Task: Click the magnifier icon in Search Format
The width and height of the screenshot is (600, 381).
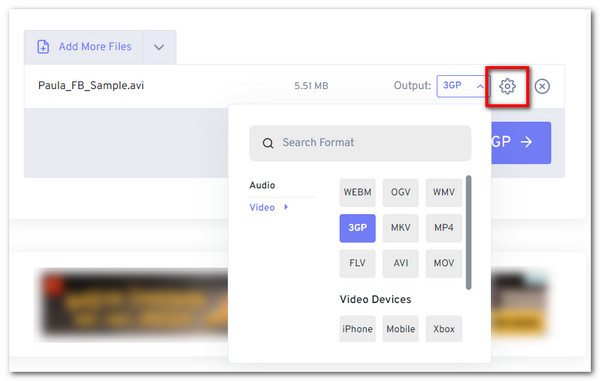Action: click(268, 143)
